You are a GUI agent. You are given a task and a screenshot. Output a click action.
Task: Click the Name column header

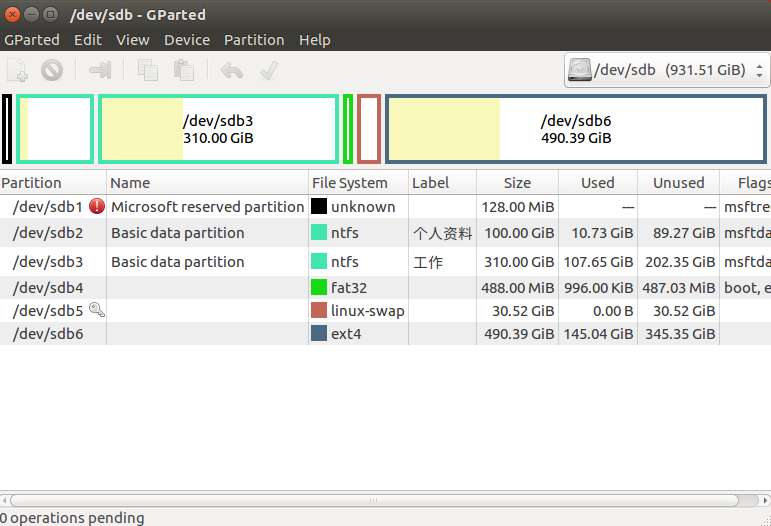pyautogui.click(x=207, y=182)
